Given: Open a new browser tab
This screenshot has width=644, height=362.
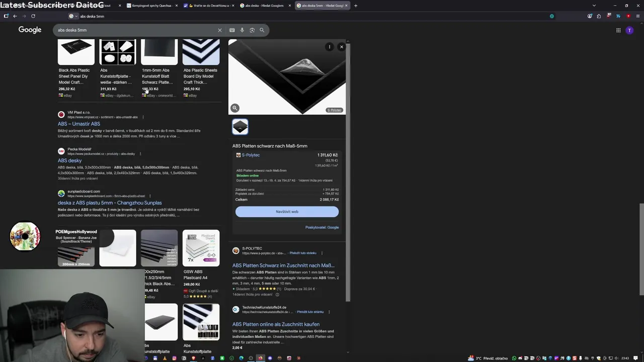Looking at the screenshot, I should [356, 6].
